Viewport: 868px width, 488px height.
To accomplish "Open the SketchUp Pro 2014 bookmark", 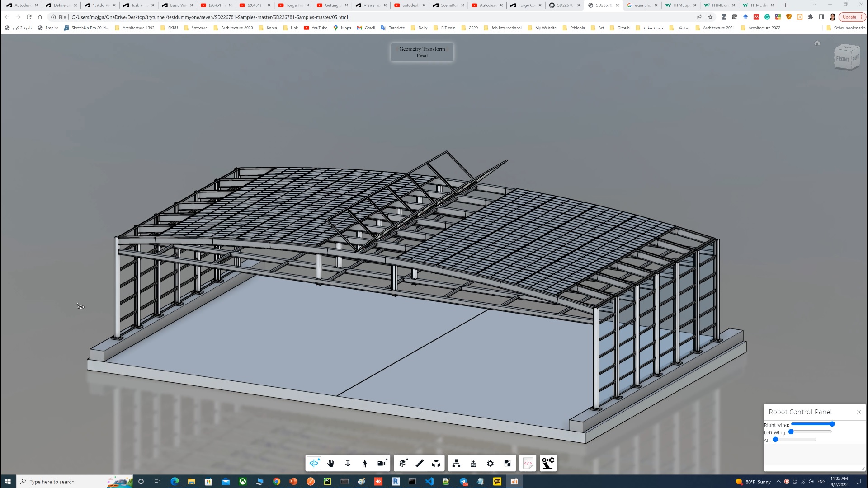I will tap(86, 28).
